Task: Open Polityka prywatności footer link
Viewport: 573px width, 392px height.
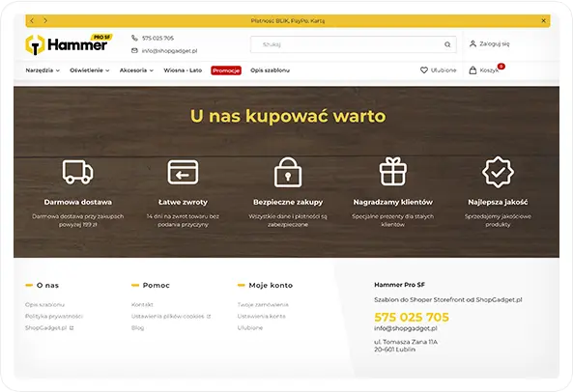Action: [x=54, y=316]
